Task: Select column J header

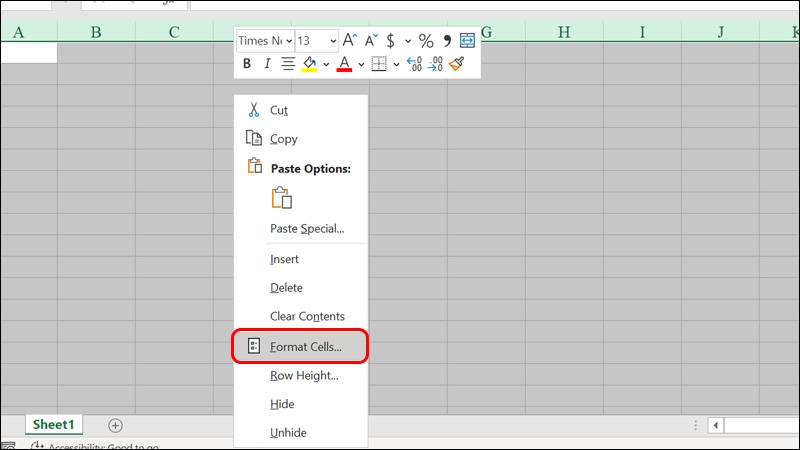Action: pos(720,32)
